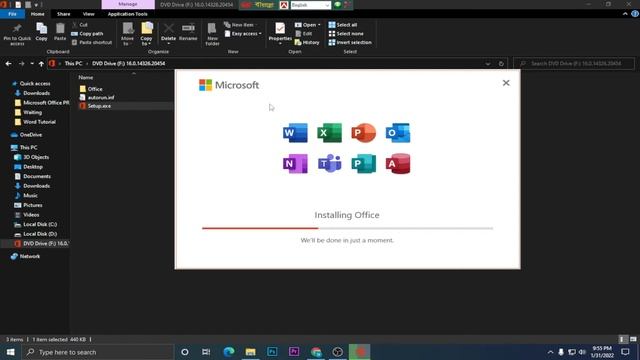The height and width of the screenshot is (360, 640).
Task: Click the Edit command in Open group
Action: (x=304, y=33)
